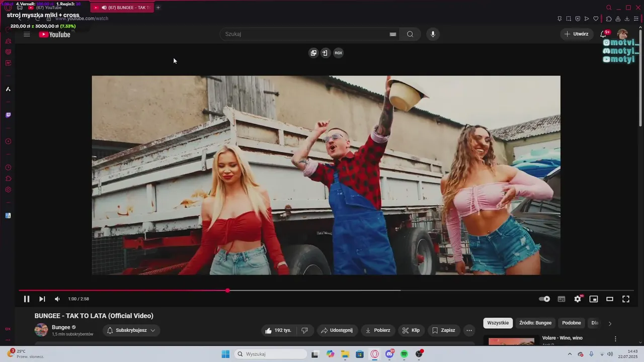Open the ad blocker shield icon
Screen dimensions: 644x362
point(578,19)
